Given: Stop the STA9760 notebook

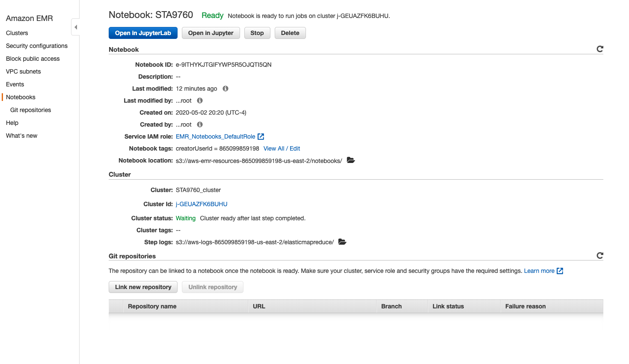Looking at the screenshot, I should click(257, 33).
